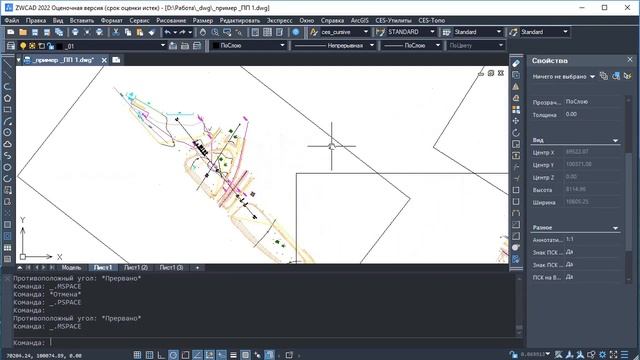Toggle layer lock padlock icon
This screenshot has width=640, height=360.
tap(50, 46)
